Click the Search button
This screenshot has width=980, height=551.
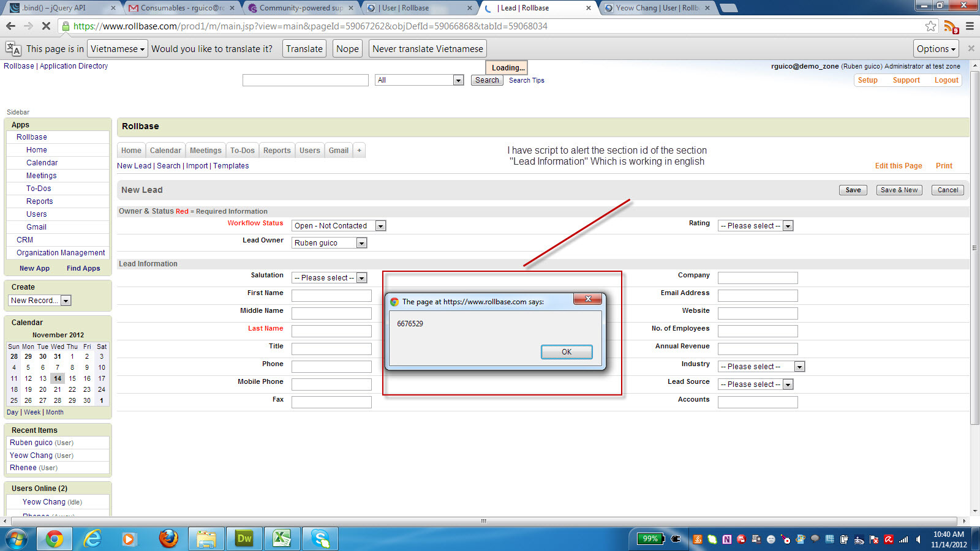point(487,80)
